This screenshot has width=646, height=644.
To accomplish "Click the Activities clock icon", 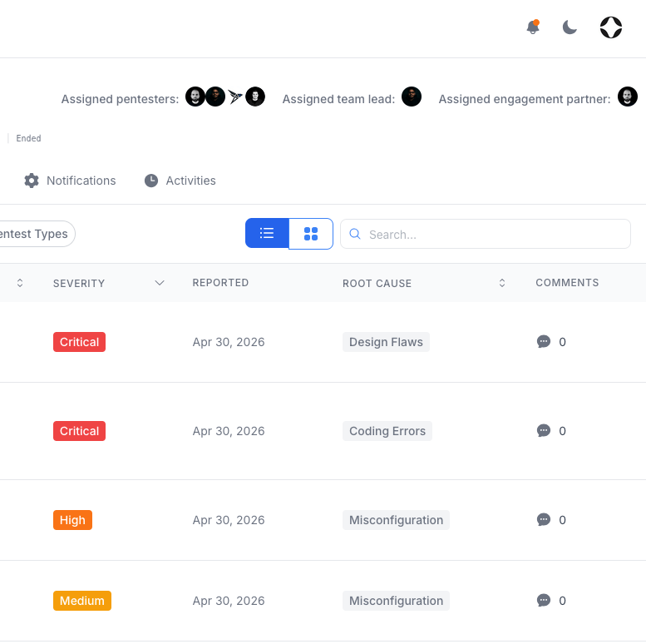I will click(x=151, y=181).
